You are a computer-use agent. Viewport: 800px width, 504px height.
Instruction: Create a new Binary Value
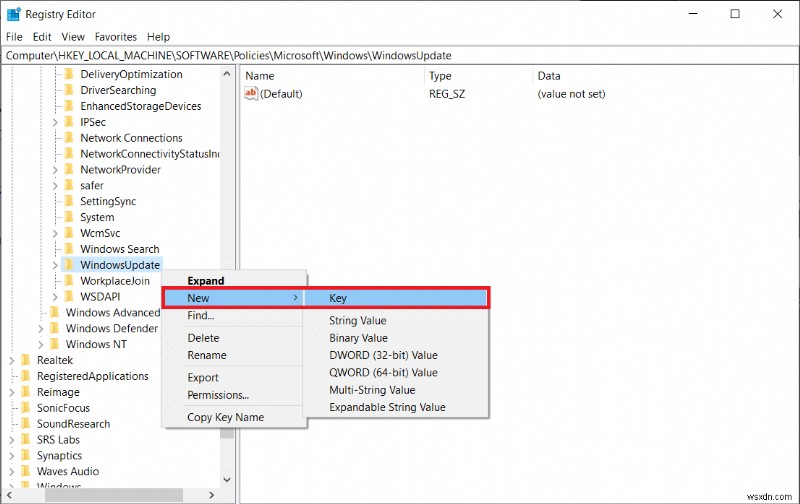(396, 338)
